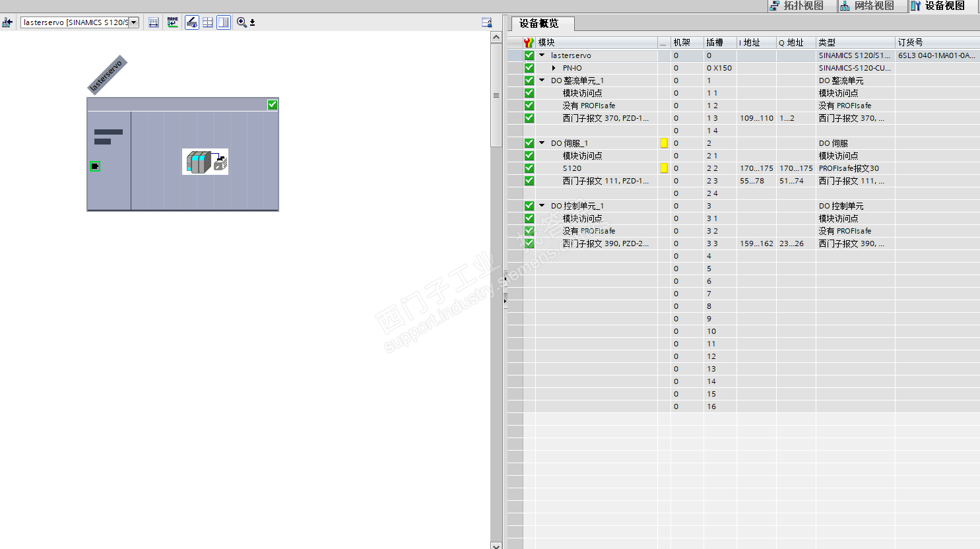Click the Q address cell 23...26

tap(796, 243)
